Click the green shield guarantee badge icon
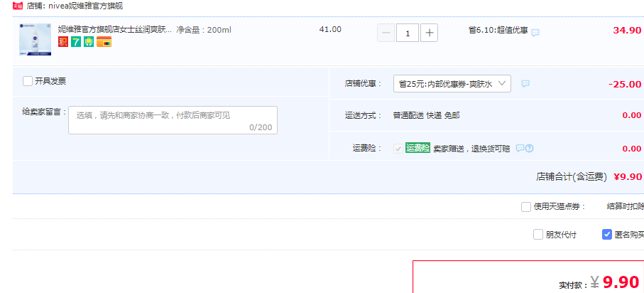Screen dimensions: 644x293 click(x=89, y=41)
